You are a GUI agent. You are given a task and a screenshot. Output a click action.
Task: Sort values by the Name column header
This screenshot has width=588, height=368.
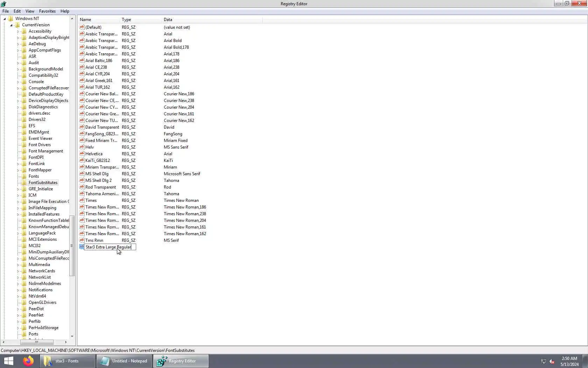(99, 20)
